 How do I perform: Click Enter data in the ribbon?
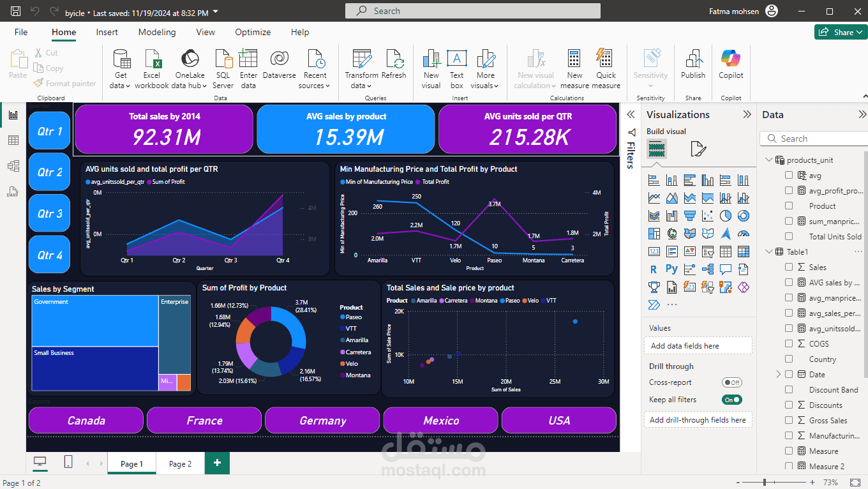click(x=248, y=70)
